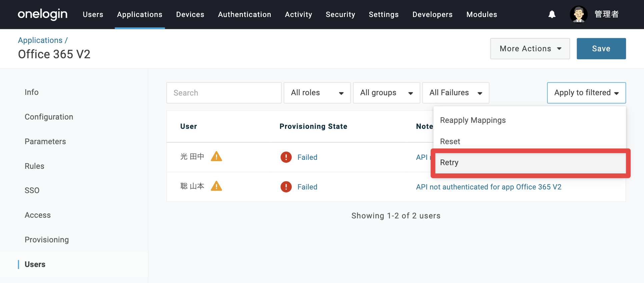The width and height of the screenshot is (644, 283).
Task: Open the All roles dropdown
Action: click(317, 93)
